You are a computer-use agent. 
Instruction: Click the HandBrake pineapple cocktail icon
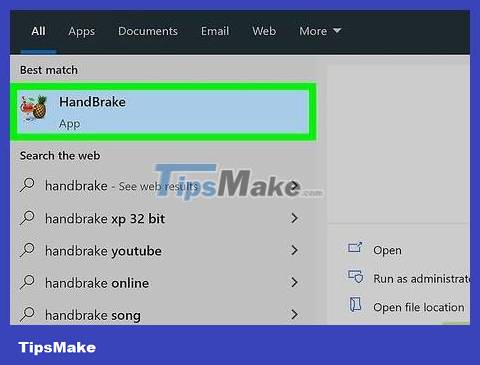[x=34, y=108]
